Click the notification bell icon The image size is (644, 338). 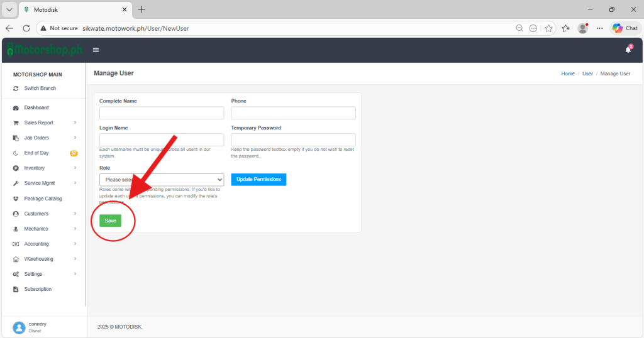628,50
